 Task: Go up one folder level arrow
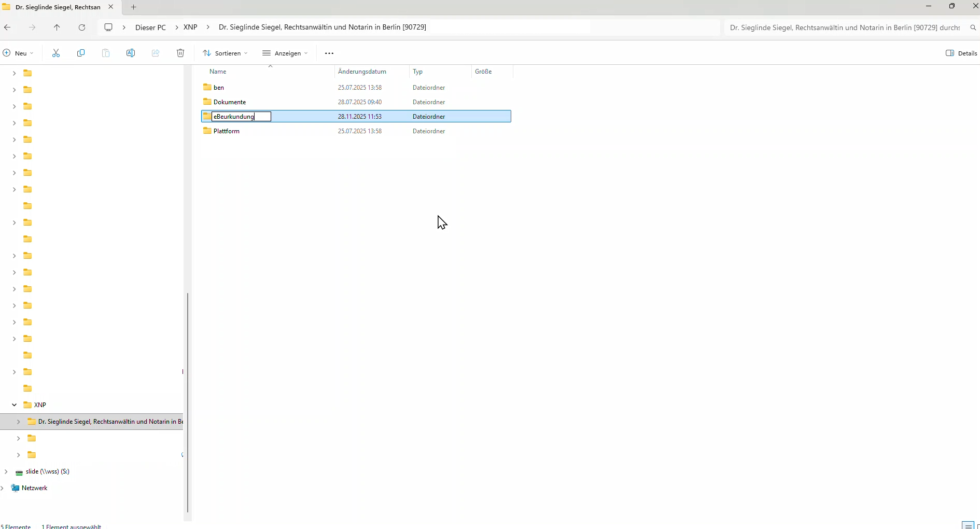click(x=57, y=27)
